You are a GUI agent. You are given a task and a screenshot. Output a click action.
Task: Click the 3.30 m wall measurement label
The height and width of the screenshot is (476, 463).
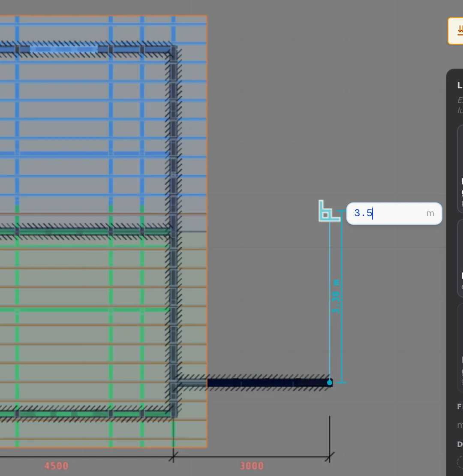click(336, 296)
